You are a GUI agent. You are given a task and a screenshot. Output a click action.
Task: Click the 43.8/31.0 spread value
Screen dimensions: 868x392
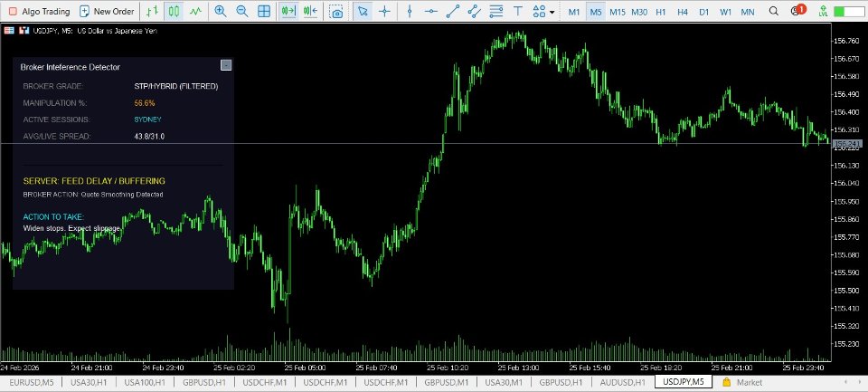coord(149,136)
